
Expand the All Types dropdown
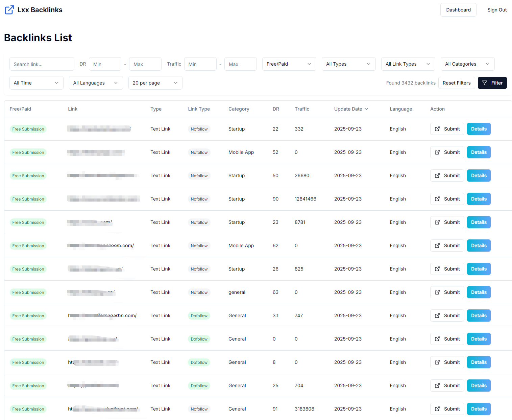click(348, 64)
